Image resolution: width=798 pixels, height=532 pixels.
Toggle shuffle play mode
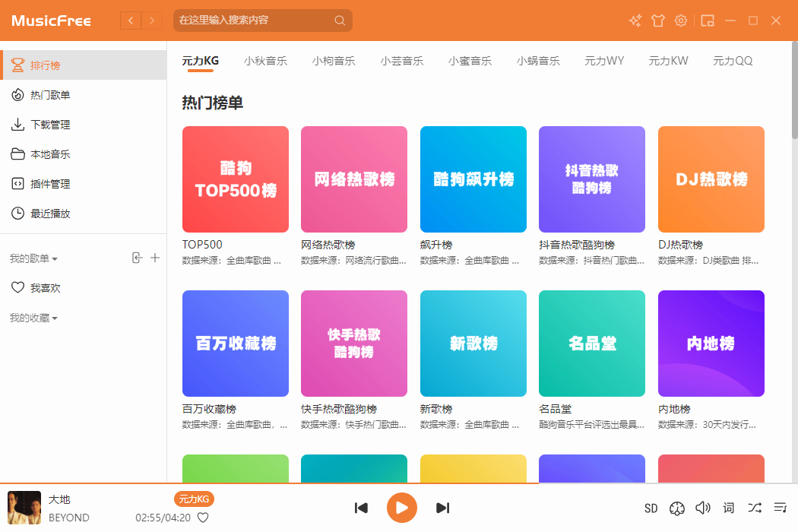pos(754,508)
